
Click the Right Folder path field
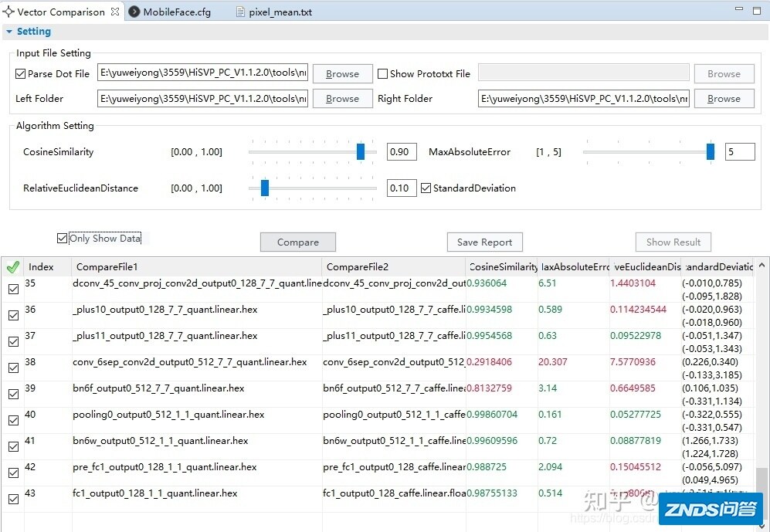tap(583, 98)
